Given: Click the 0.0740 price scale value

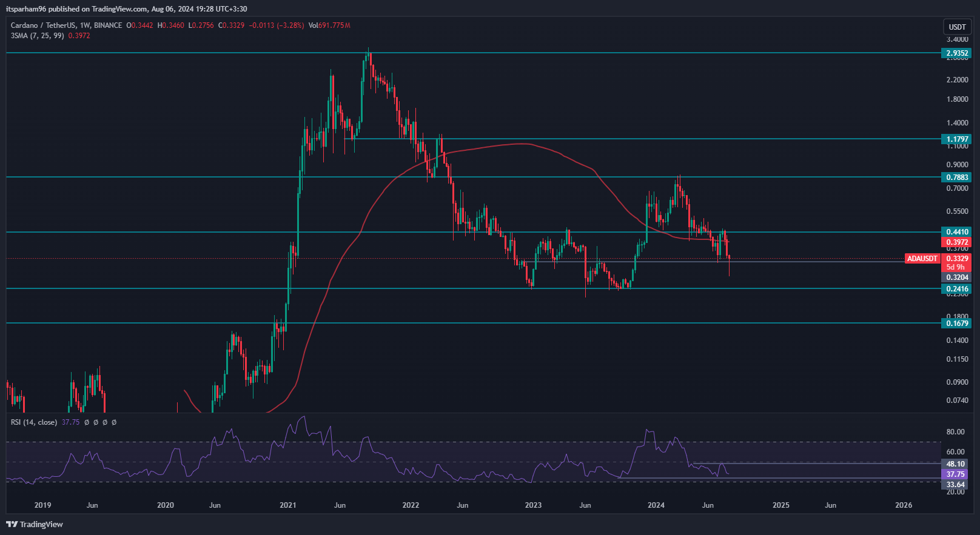Looking at the screenshot, I should coord(957,400).
